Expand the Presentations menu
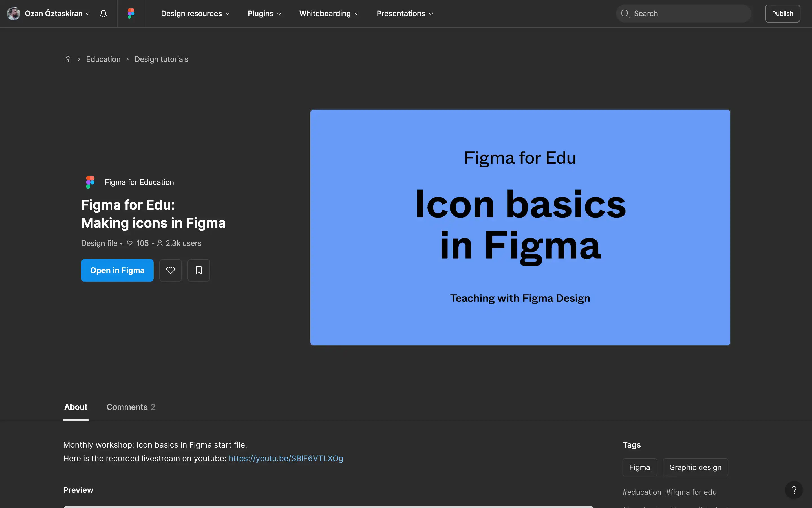The image size is (812, 508). 405,14
